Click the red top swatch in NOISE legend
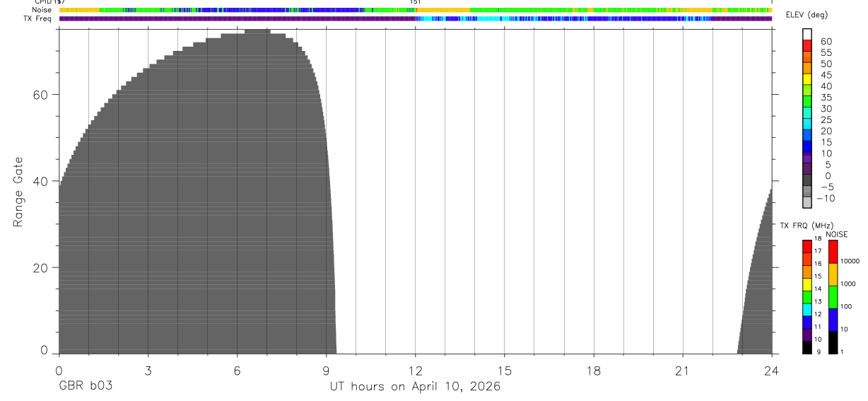 833,252
